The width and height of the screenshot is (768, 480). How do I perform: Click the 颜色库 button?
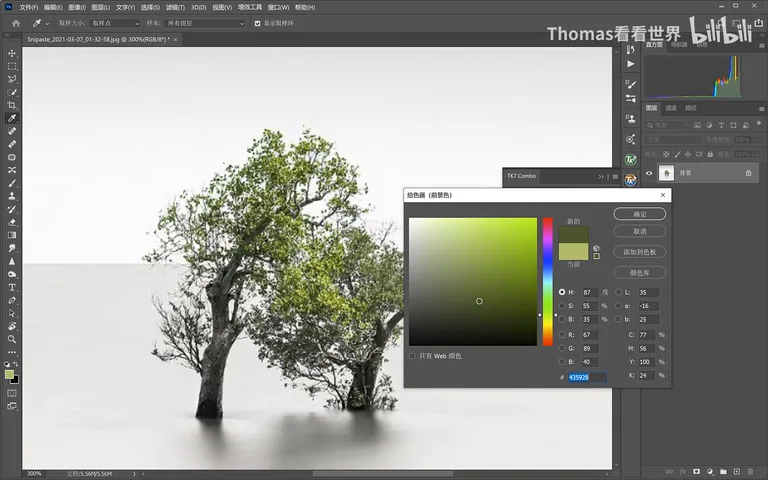coord(640,272)
